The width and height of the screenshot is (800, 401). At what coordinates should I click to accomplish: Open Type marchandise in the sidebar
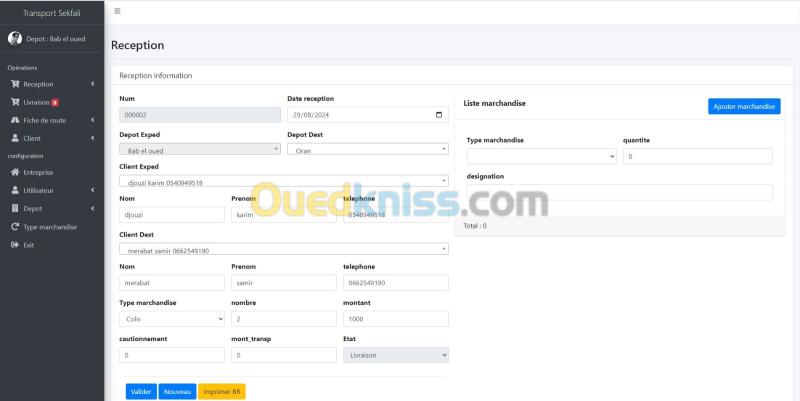tap(50, 227)
